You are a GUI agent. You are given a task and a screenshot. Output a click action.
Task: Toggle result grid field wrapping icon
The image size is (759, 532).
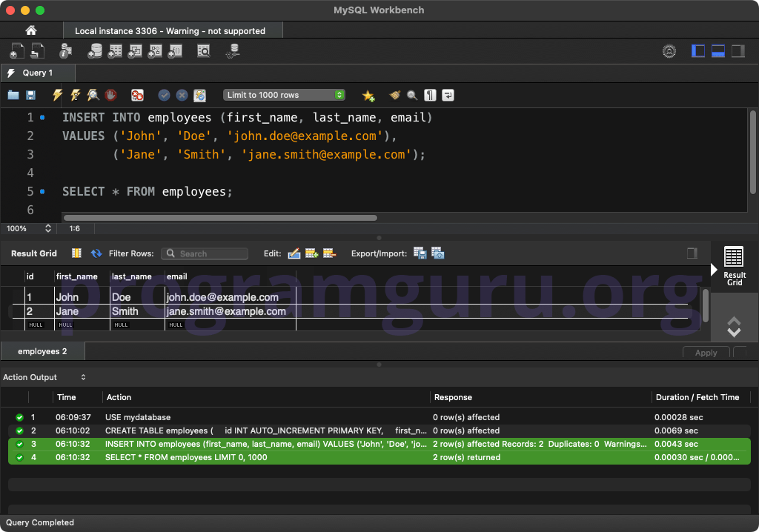(x=76, y=253)
